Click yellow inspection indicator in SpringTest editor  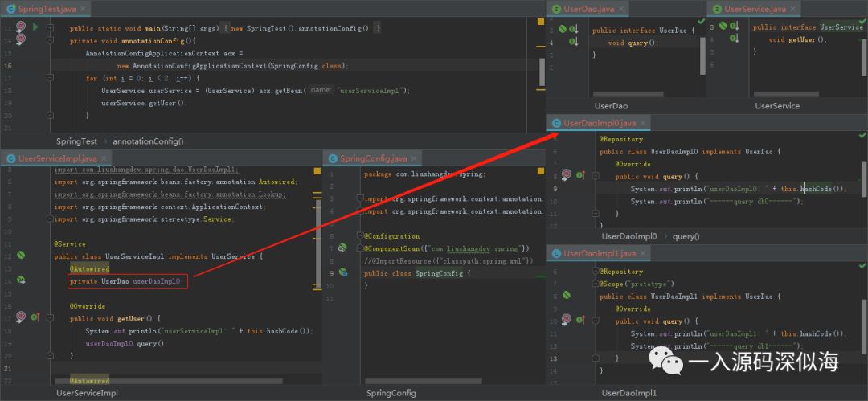[x=541, y=22]
